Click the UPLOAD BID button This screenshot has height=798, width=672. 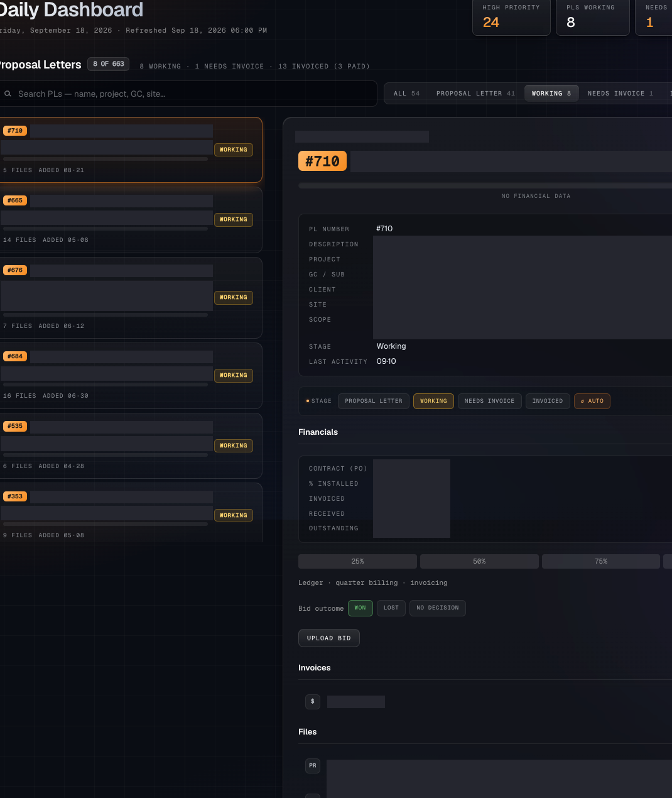[329, 638]
